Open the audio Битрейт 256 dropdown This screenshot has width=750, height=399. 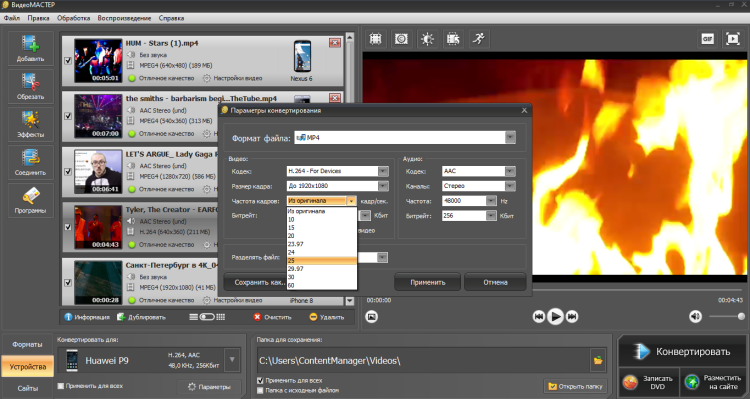click(491, 216)
